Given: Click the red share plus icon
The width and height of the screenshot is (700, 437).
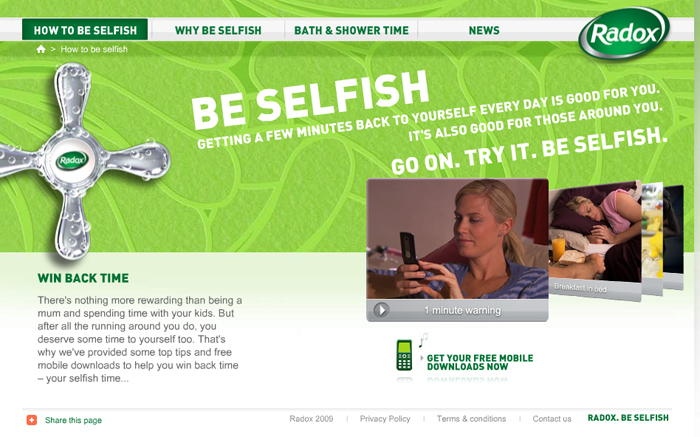Looking at the screenshot, I should tap(32, 420).
